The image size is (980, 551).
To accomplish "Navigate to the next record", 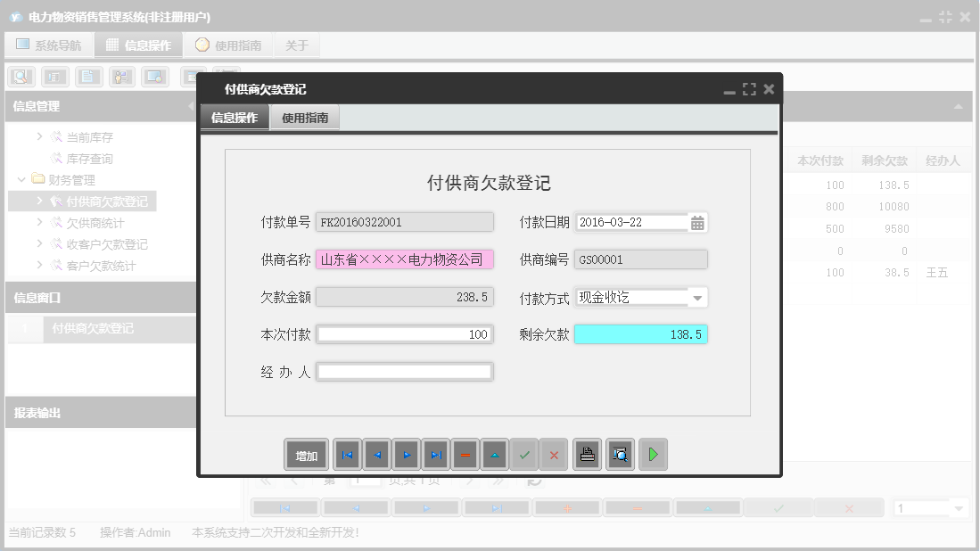I will point(406,454).
